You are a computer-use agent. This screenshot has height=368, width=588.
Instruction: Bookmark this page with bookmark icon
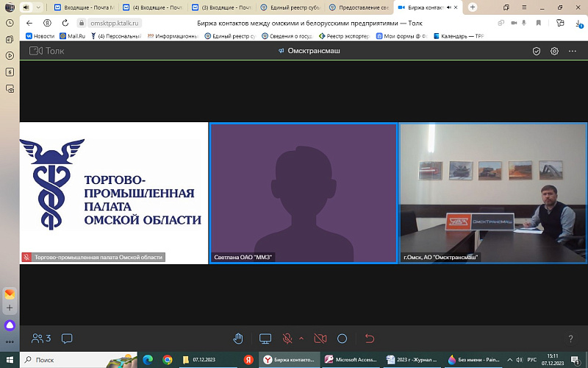click(539, 23)
